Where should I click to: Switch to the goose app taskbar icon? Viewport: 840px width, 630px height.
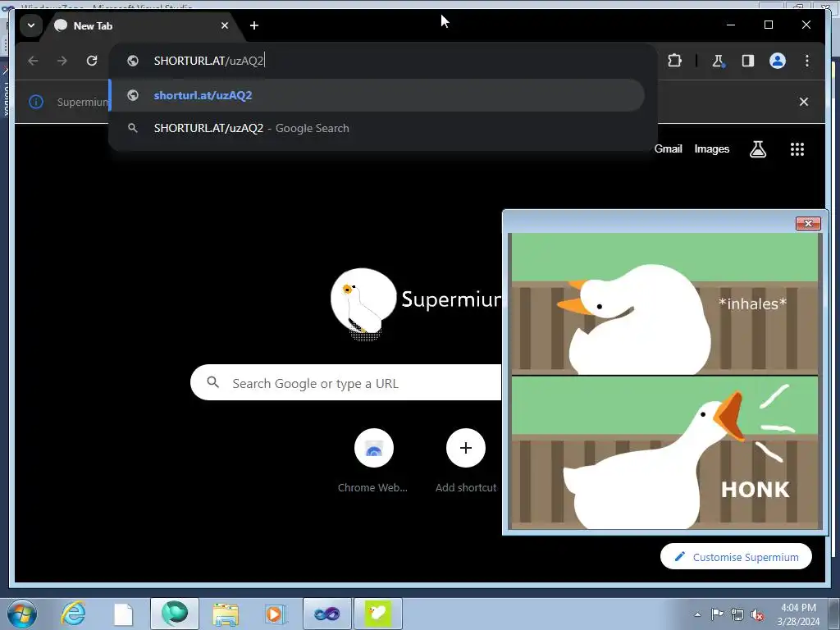(x=377, y=614)
